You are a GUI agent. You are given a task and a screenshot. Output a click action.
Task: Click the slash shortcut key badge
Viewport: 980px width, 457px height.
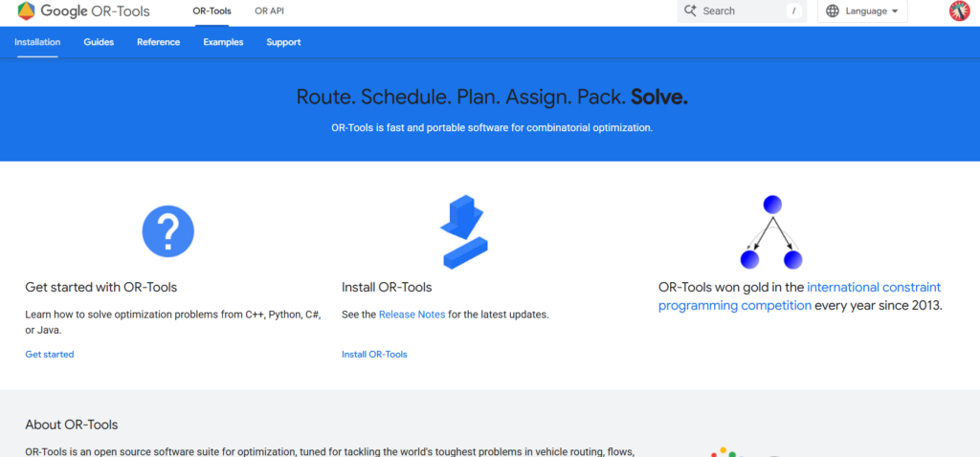click(793, 11)
